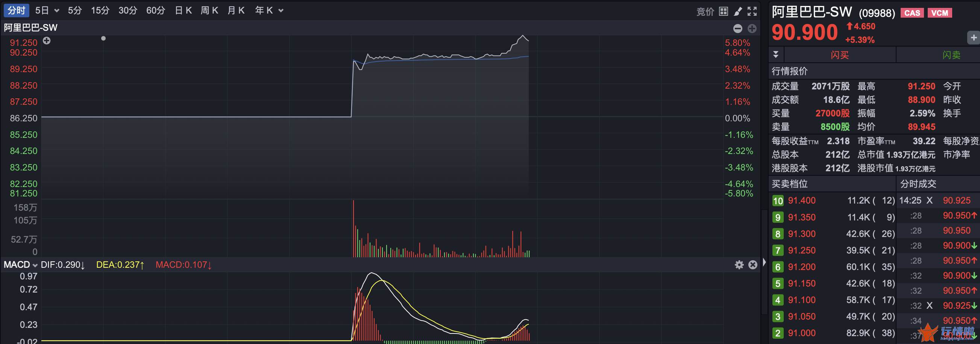This screenshot has height=344, width=980.
Task: Select the drawing brush tool
Action: tap(738, 11)
